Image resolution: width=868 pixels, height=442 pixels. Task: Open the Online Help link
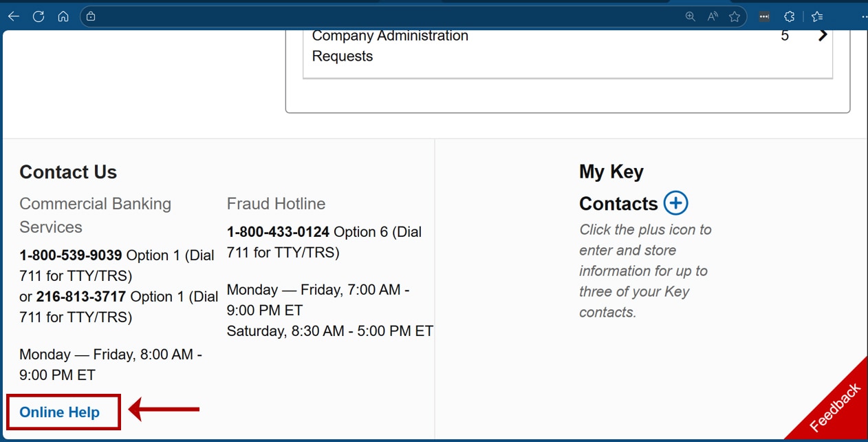[60, 412]
